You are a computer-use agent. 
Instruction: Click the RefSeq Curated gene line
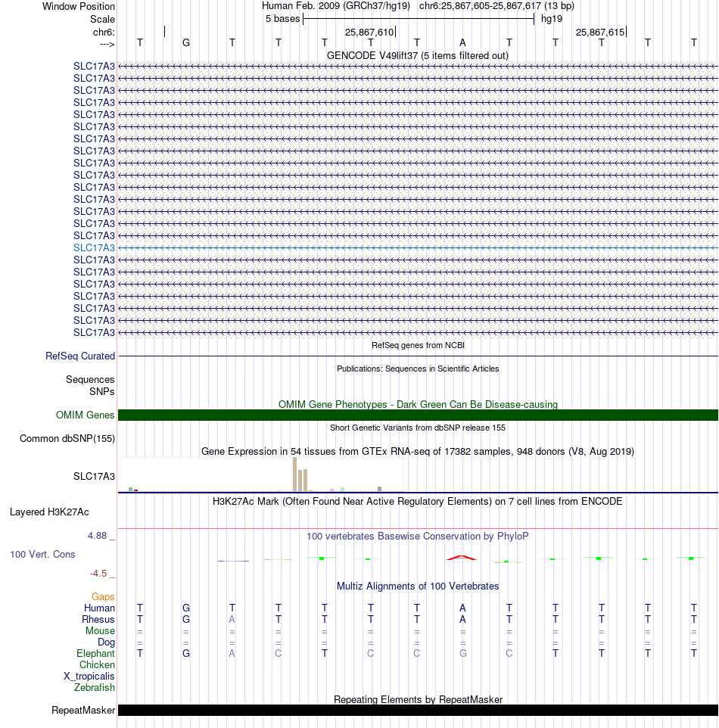418,356
